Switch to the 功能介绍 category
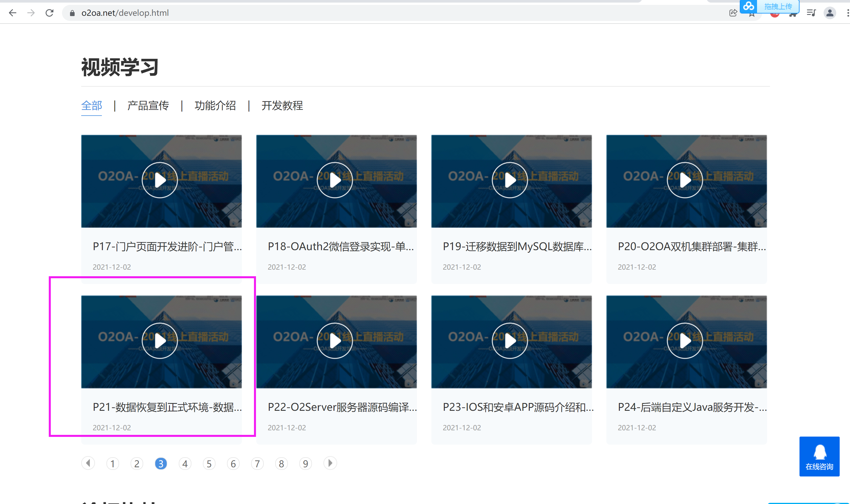The height and width of the screenshot is (504, 850). pyautogui.click(x=216, y=106)
